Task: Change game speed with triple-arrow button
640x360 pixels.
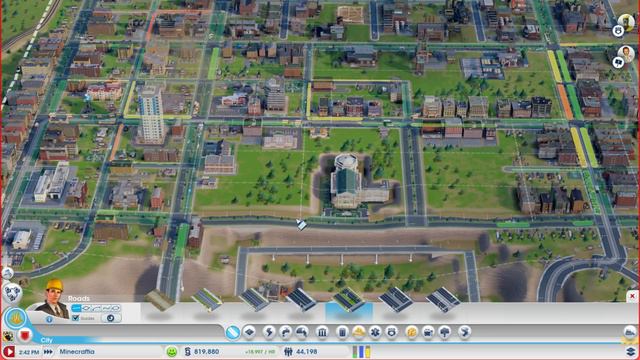Action: 48,351
